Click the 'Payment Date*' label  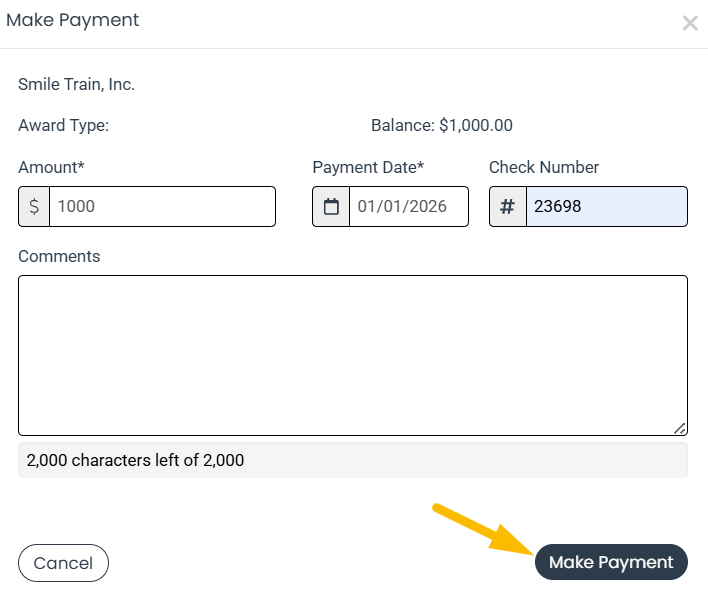(368, 168)
